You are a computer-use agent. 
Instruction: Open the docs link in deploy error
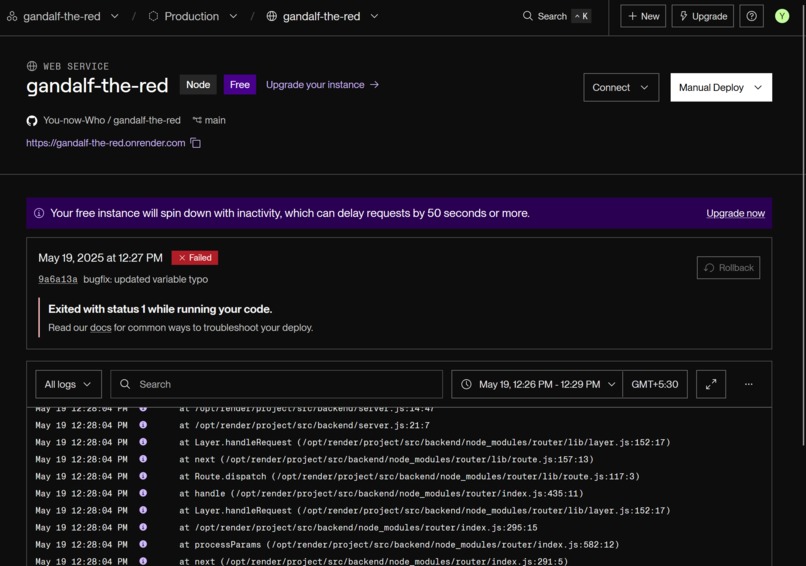click(x=100, y=328)
